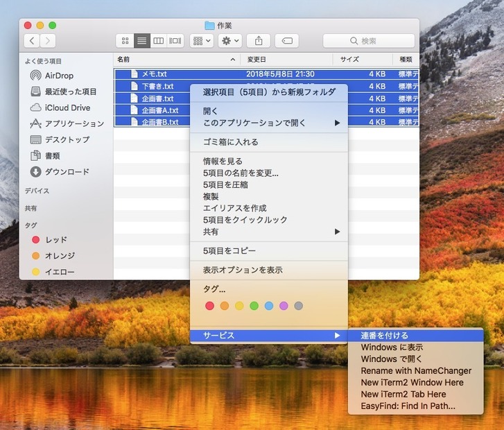Screen dimensions: 504x430
Task: Apply the yellow tag color in context menu
Action: (239, 306)
